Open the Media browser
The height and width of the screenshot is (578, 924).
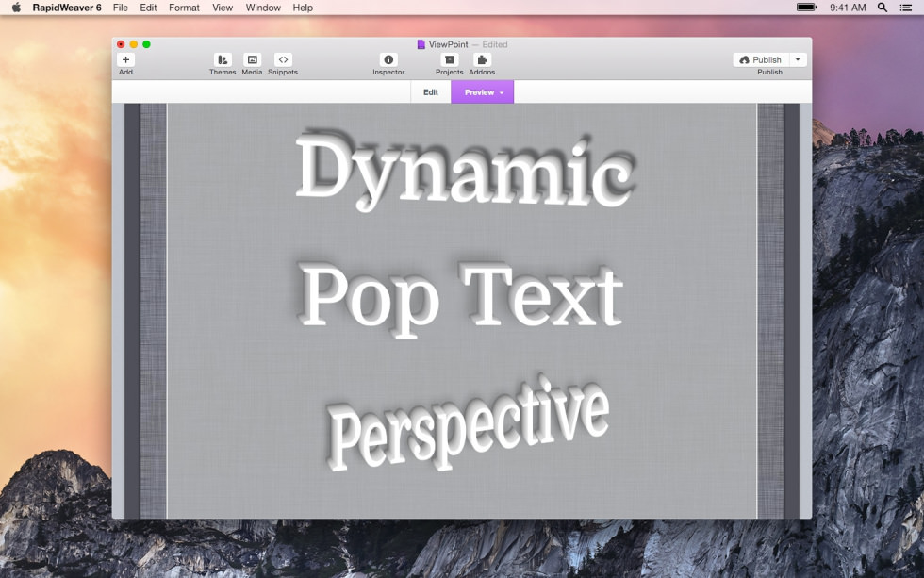point(253,59)
